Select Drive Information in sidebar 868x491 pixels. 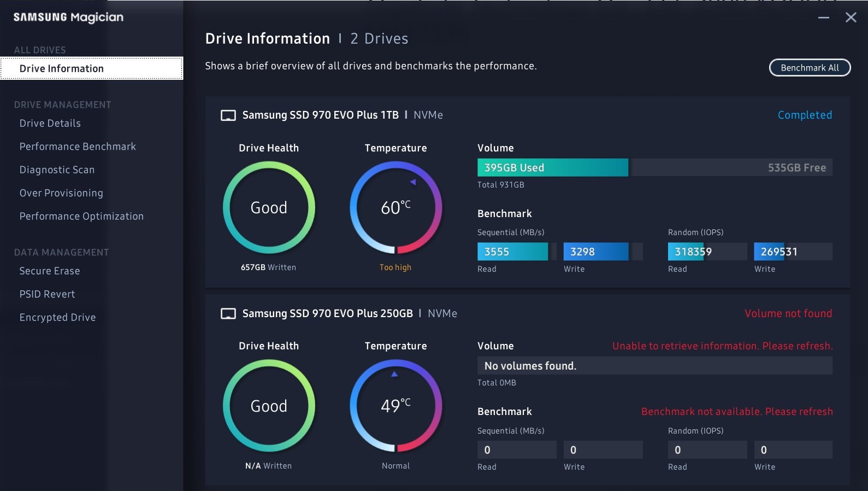click(x=92, y=68)
